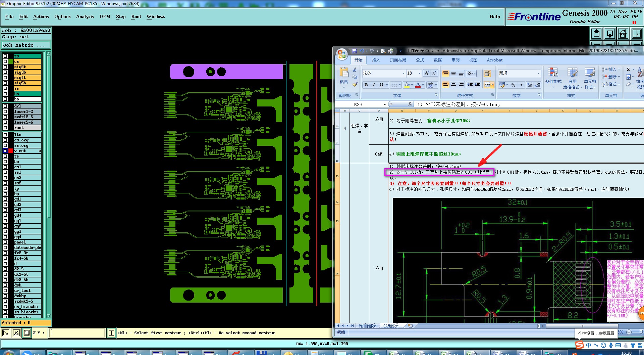Screen dimensions: 644x355
Task: Toggle visibility checkbox for layer drl
Action: (5, 106)
